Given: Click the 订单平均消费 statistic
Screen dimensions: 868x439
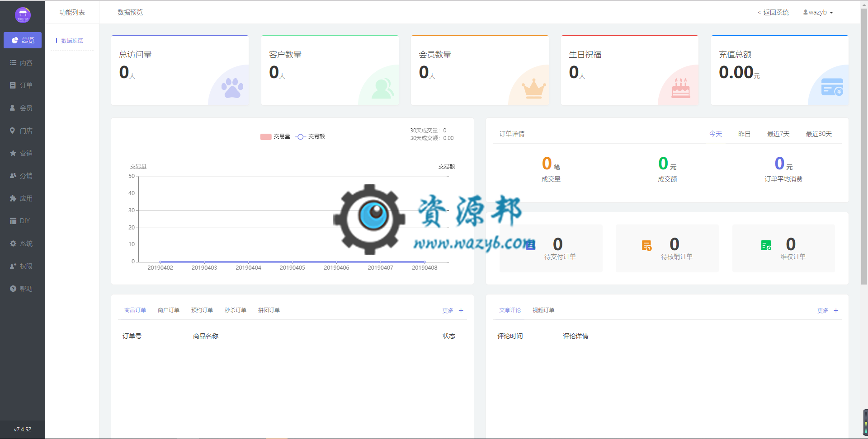Looking at the screenshot, I should click(783, 169).
